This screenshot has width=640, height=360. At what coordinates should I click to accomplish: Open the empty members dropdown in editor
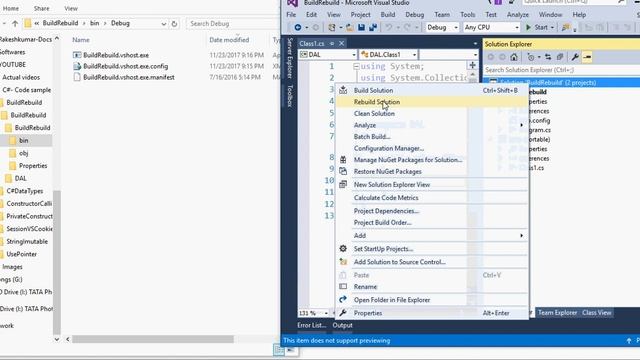(x=449, y=54)
